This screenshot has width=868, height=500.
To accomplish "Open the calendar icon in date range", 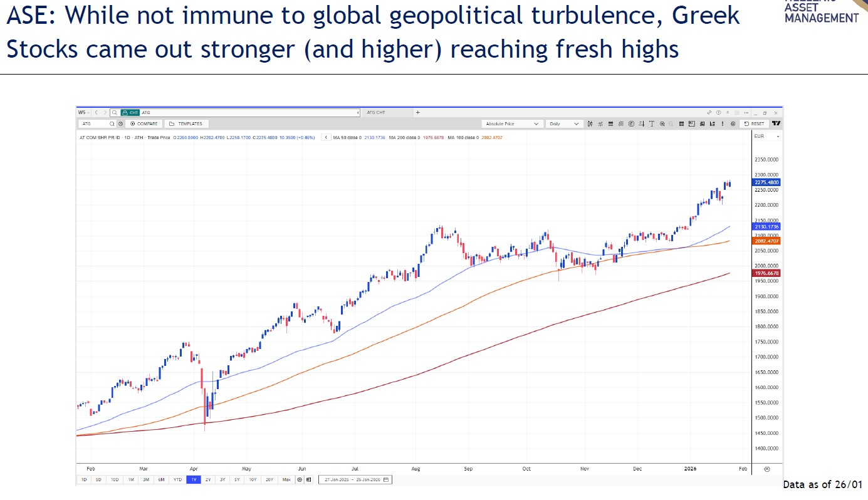I will pyautogui.click(x=386, y=480).
